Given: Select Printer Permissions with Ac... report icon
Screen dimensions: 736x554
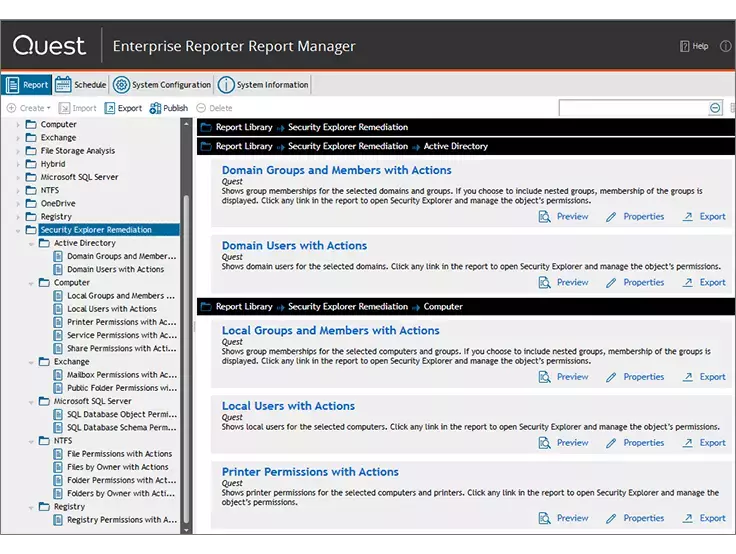Looking at the screenshot, I should (58, 322).
